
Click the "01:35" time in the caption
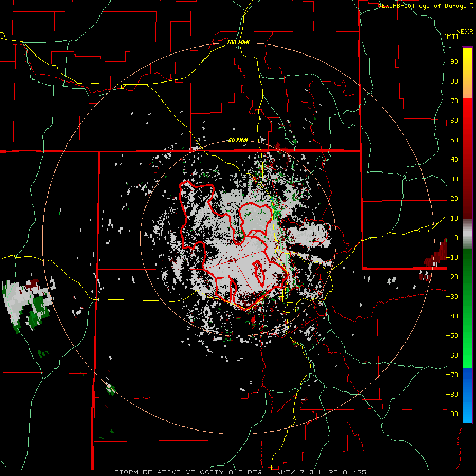click(x=355, y=472)
